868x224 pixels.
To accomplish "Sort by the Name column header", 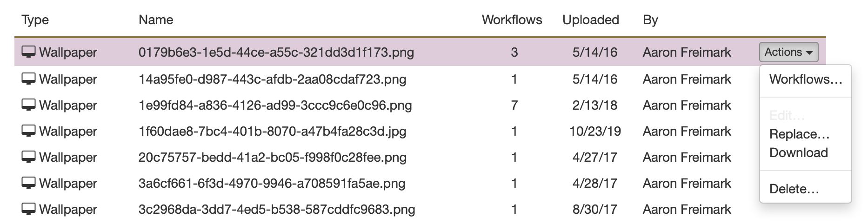I will [156, 20].
